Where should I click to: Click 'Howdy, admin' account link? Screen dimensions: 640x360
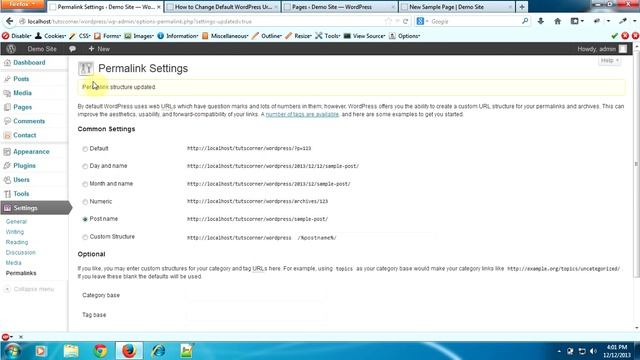click(x=596, y=49)
